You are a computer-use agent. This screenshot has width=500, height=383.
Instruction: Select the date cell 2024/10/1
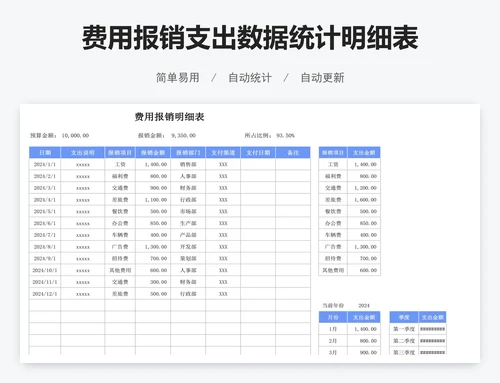coord(45,270)
